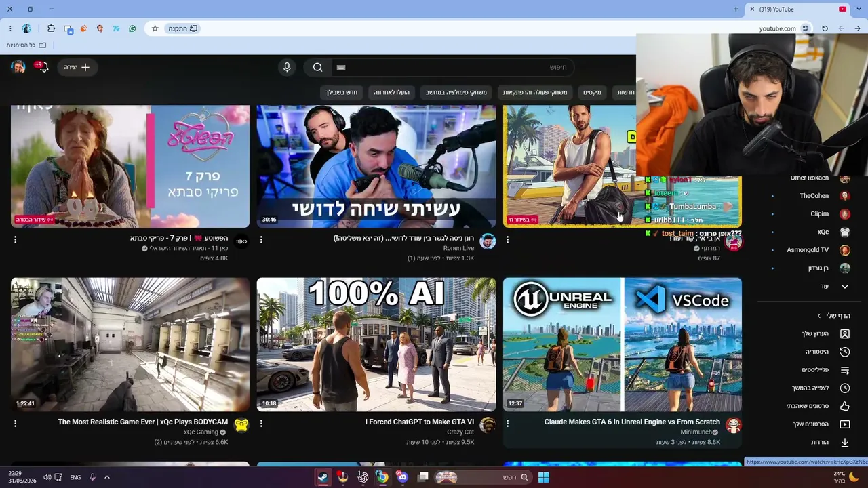
Task: Focus the חיפוש search field
Action: (x=453, y=67)
